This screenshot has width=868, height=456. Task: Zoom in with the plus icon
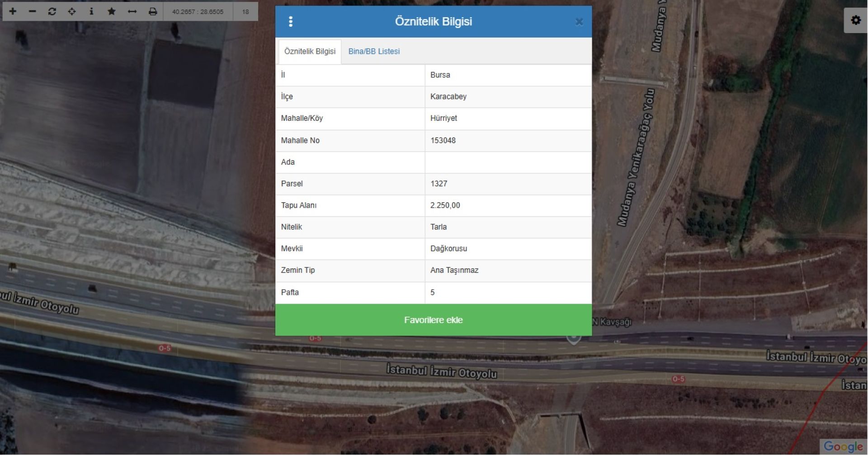[x=13, y=11]
